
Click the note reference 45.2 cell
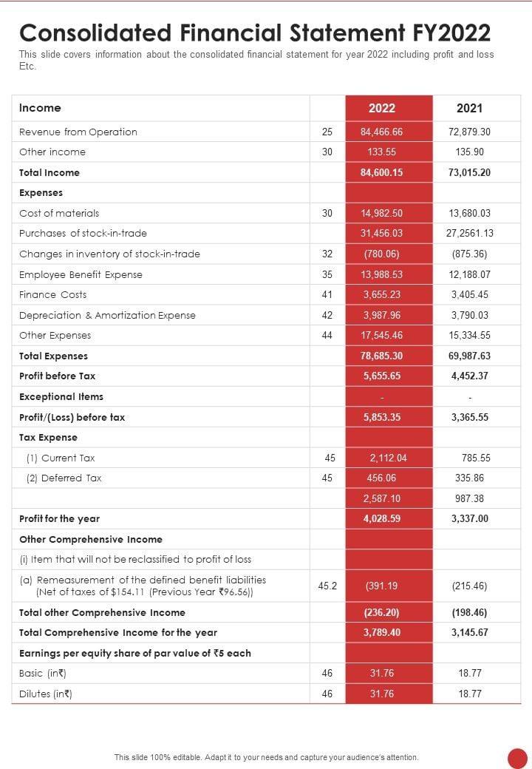click(327, 586)
